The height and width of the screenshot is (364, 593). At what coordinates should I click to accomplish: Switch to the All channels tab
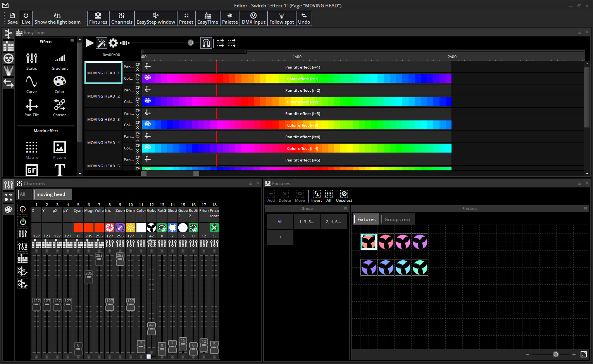(23, 194)
